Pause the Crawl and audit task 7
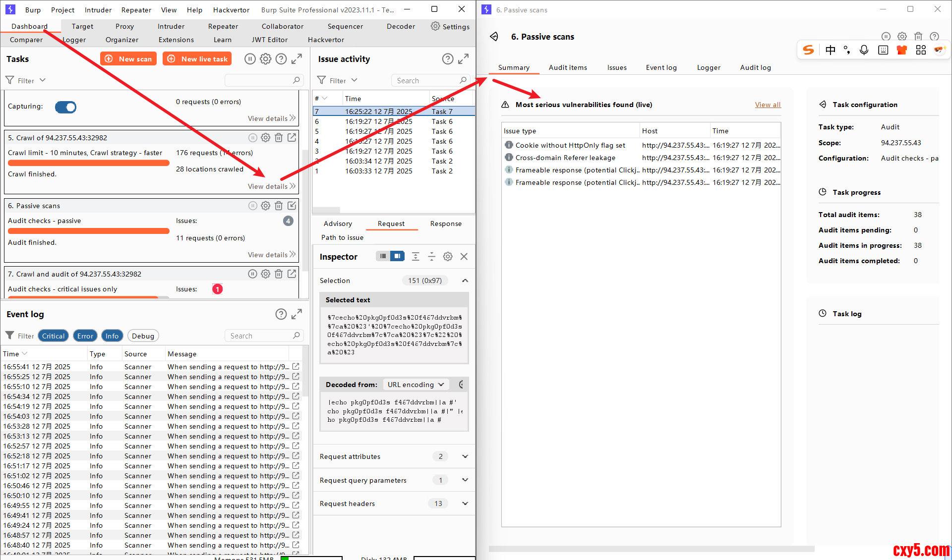The image size is (952, 560). [252, 274]
